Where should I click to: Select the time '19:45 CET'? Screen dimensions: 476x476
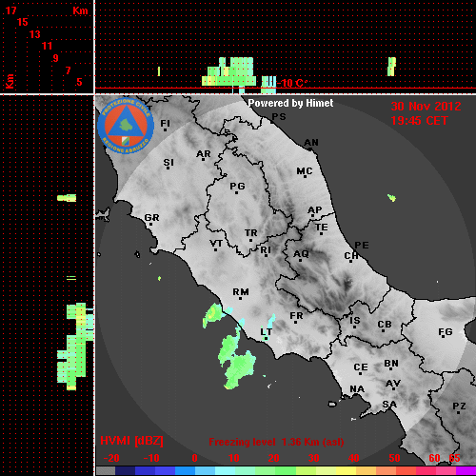click(x=419, y=121)
